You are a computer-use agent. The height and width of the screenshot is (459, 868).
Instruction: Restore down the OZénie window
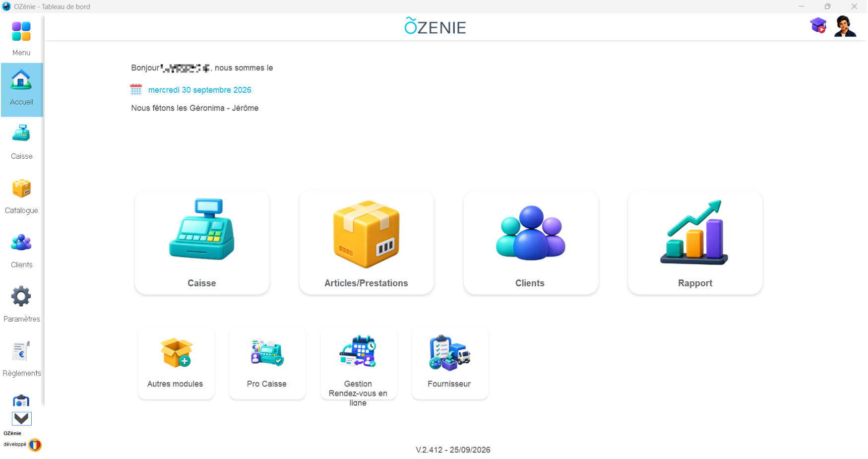tap(827, 6)
